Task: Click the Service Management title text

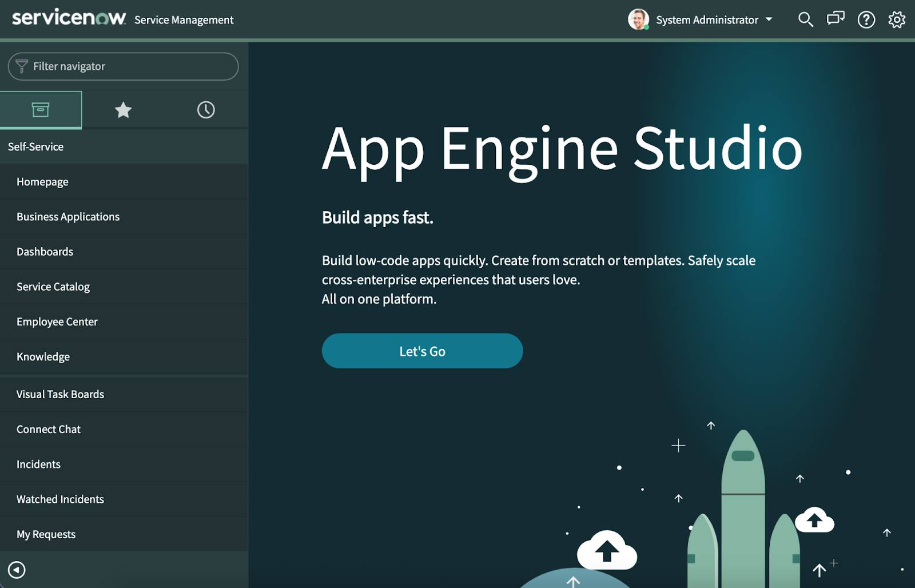Action: [x=184, y=20]
